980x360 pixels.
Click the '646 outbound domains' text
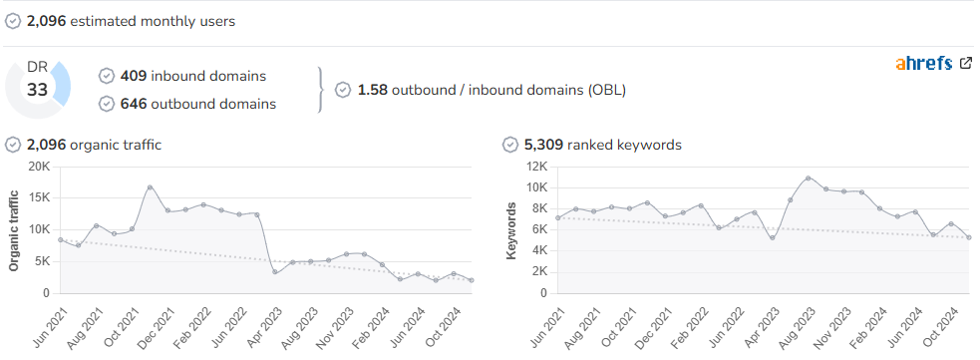(x=198, y=104)
